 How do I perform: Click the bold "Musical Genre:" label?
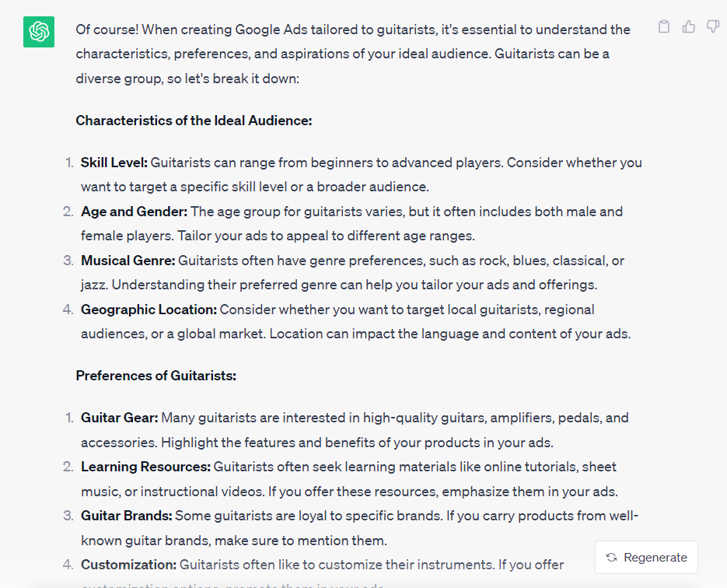pos(128,261)
